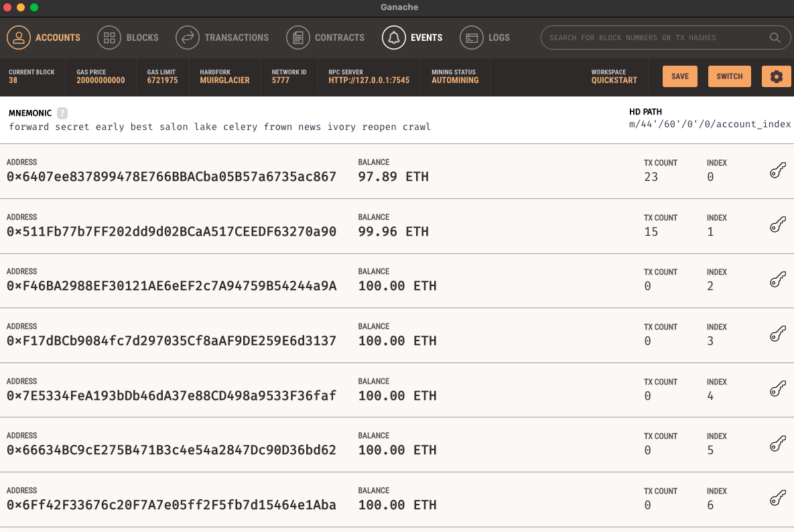Select address 0x511Fb77b7FF202dd9d02BCaA517CEEDF63270a90
794x532 pixels.
pyautogui.click(x=171, y=231)
